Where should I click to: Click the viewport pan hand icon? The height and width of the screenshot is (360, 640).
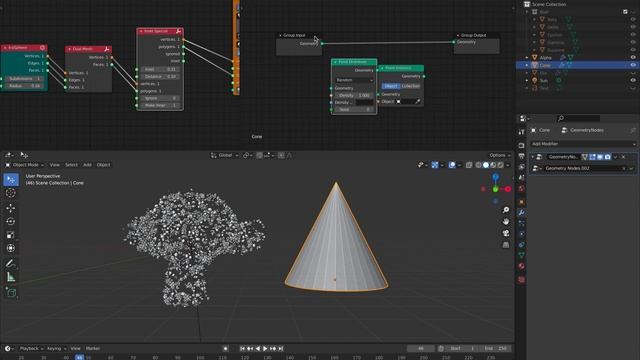[506, 222]
